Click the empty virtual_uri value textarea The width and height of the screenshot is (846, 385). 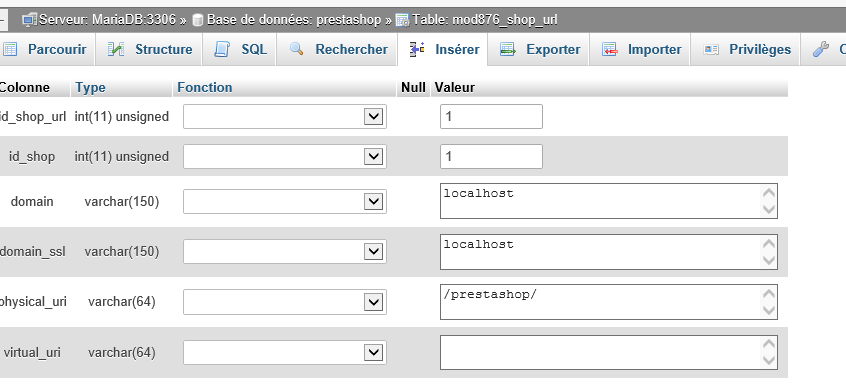(609, 352)
